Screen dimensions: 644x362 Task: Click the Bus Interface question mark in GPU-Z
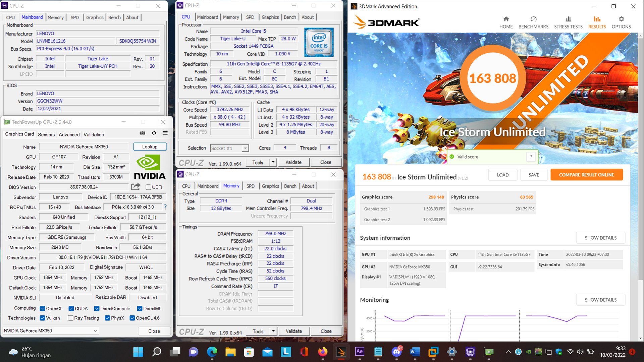(x=165, y=207)
